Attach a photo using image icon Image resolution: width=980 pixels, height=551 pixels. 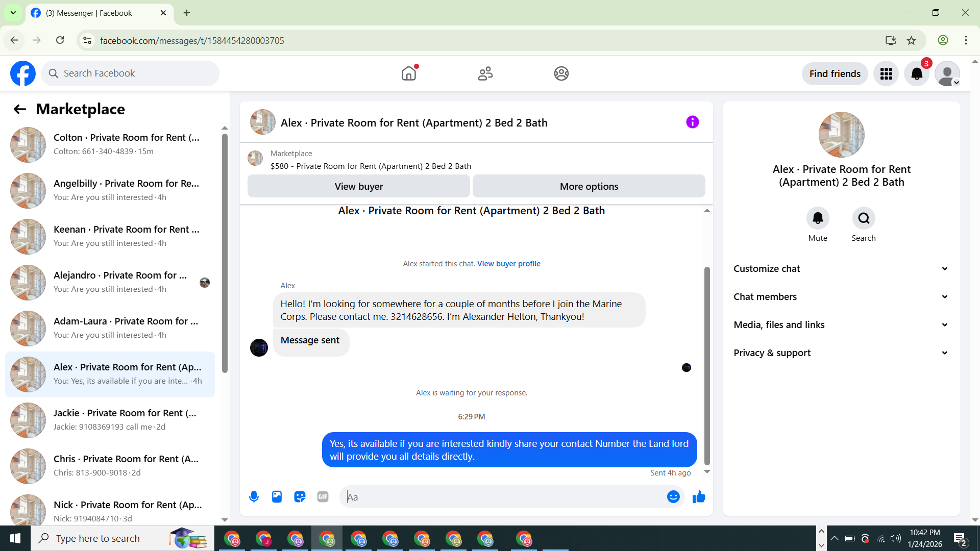click(x=277, y=497)
